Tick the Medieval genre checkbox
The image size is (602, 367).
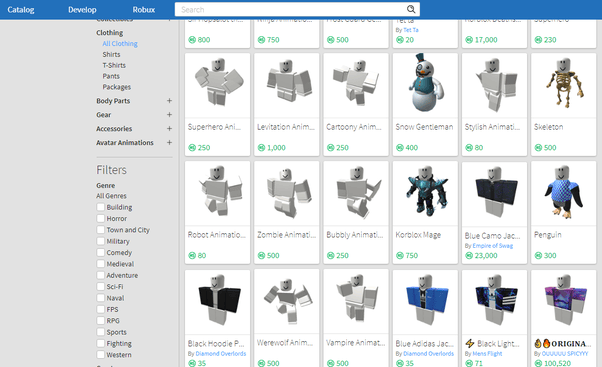click(101, 264)
